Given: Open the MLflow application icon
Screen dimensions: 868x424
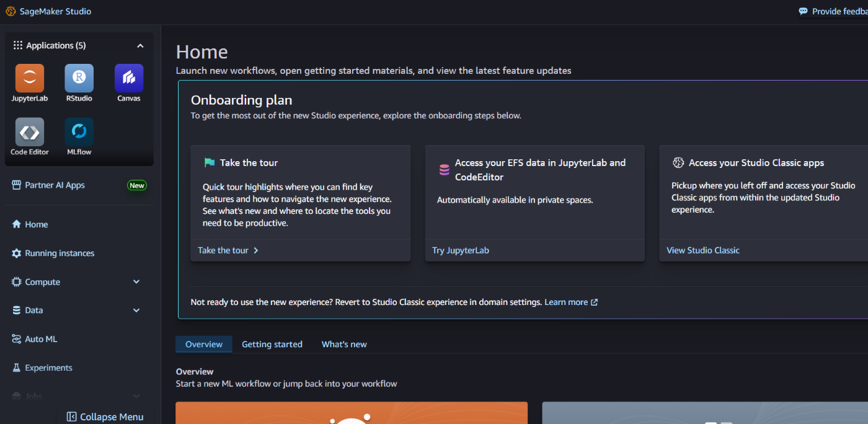Looking at the screenshot, I should point(79,132).
